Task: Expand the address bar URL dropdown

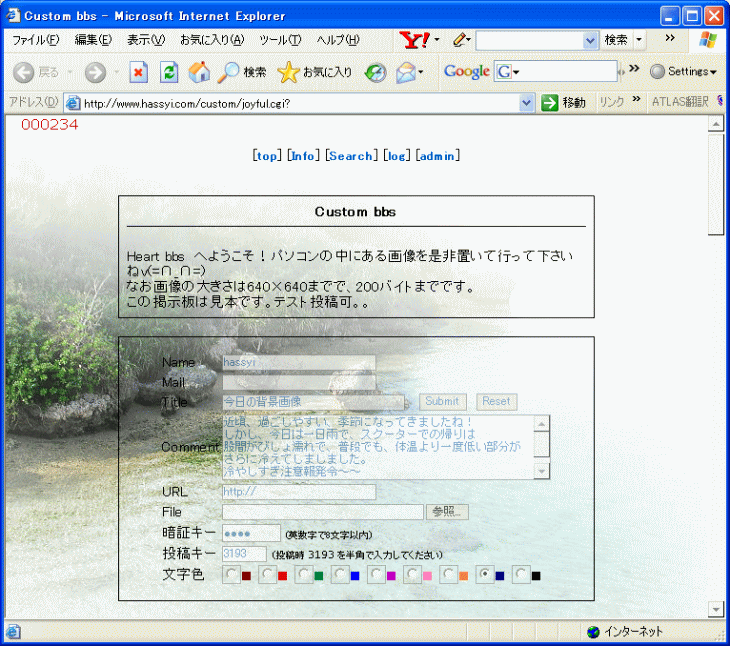Action: 527,103
